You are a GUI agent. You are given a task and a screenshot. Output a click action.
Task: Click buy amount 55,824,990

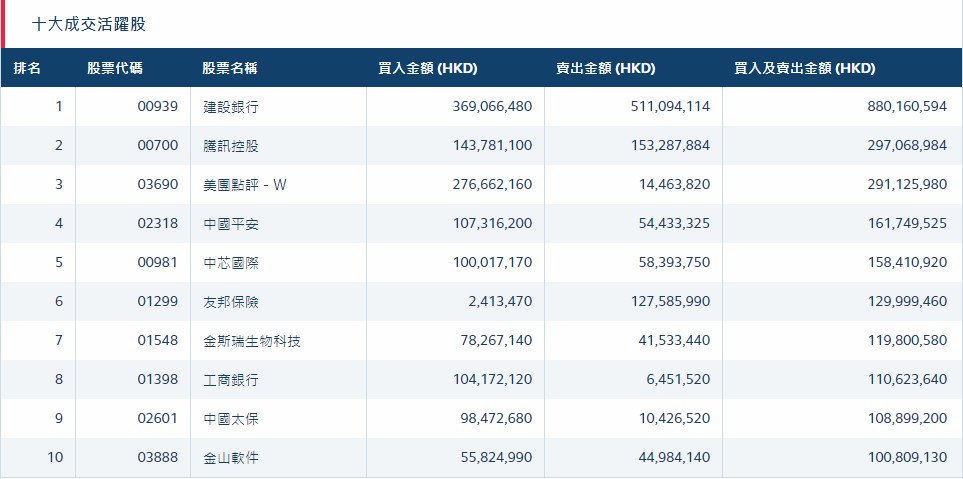496,458
